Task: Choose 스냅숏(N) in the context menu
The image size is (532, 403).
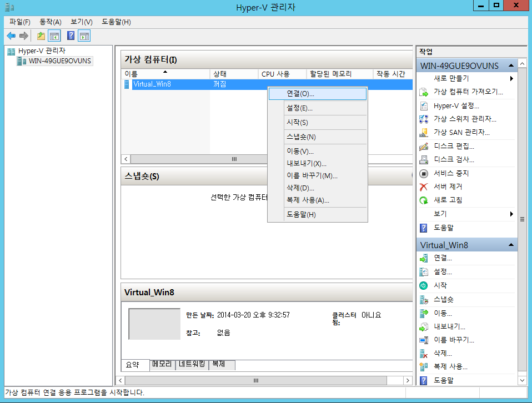Action: click(x=318, y=137)
